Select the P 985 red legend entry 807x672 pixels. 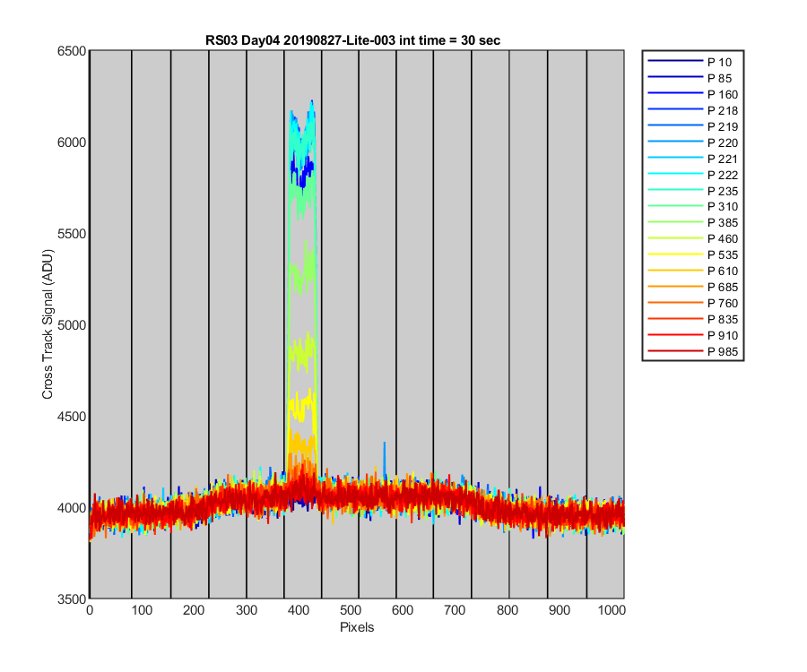(693, 352)
